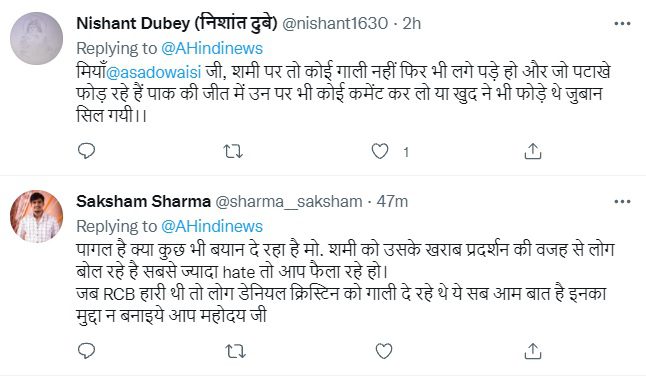646x376 pixels.
Task: Like Nishant Dubey's tweet
Action: tap(380, 152)
